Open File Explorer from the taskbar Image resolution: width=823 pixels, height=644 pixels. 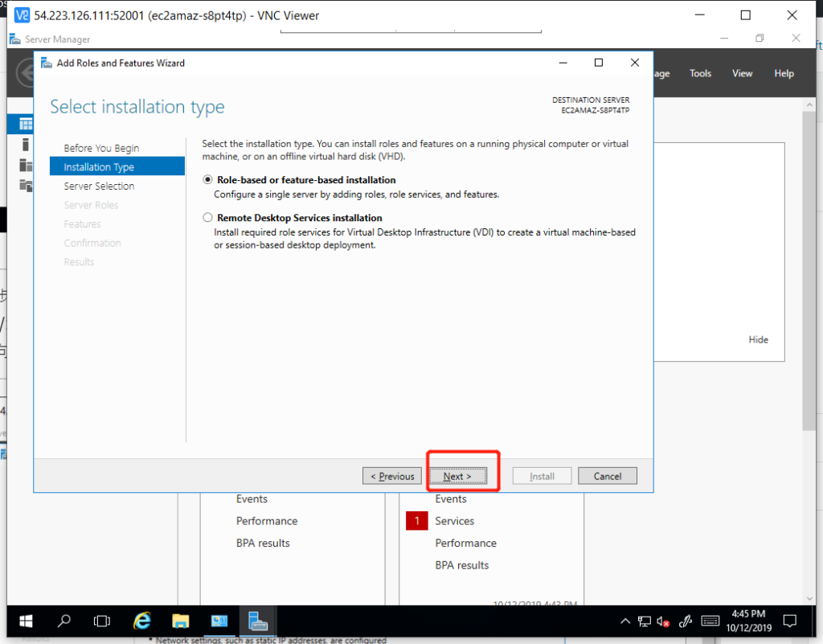(x=181, y=621)
